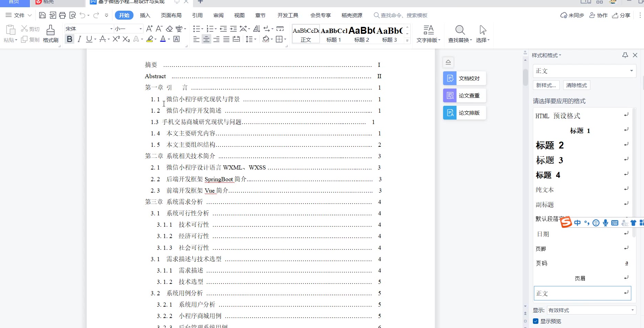Open the 选择 dropdown
This screenshot has width=644, height=328.
[x=483, y=40]
